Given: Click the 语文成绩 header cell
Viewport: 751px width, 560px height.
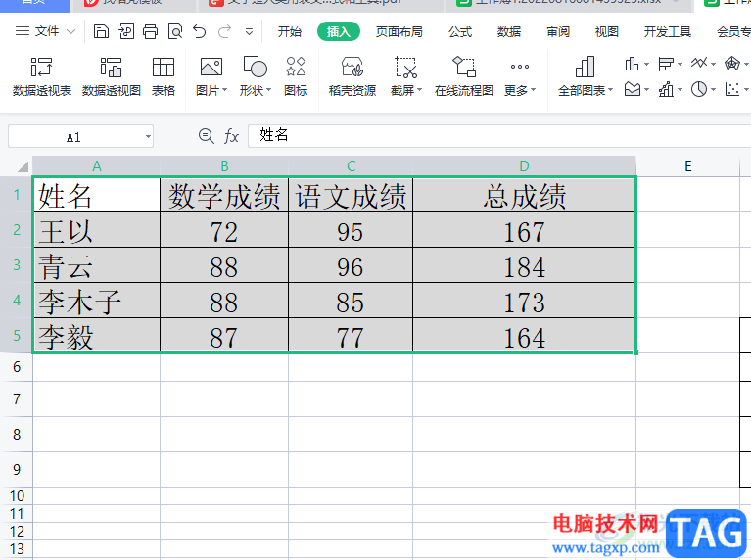Looking at the screenshot, I should click(x=351, y=195).
